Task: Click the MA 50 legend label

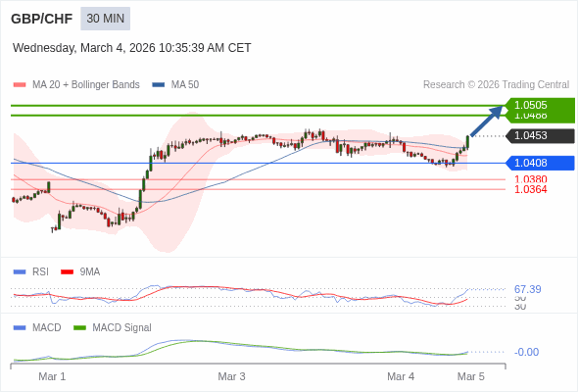Action: pos(185,85)
